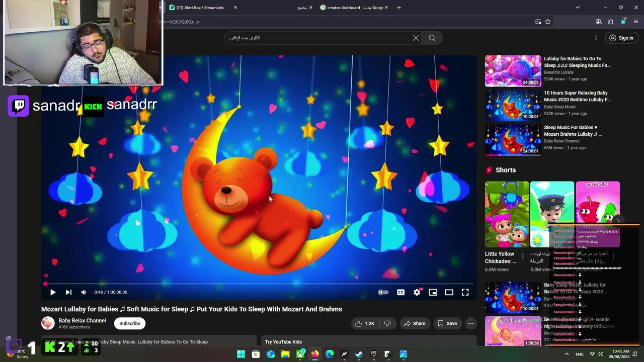Open Microsoft Store from taskbar
This screenshot has width=644, height=362.
point(256,354)
